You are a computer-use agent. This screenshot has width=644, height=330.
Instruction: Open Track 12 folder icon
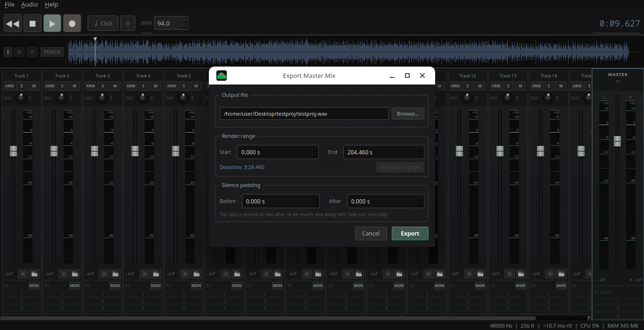tap(480, 274)
